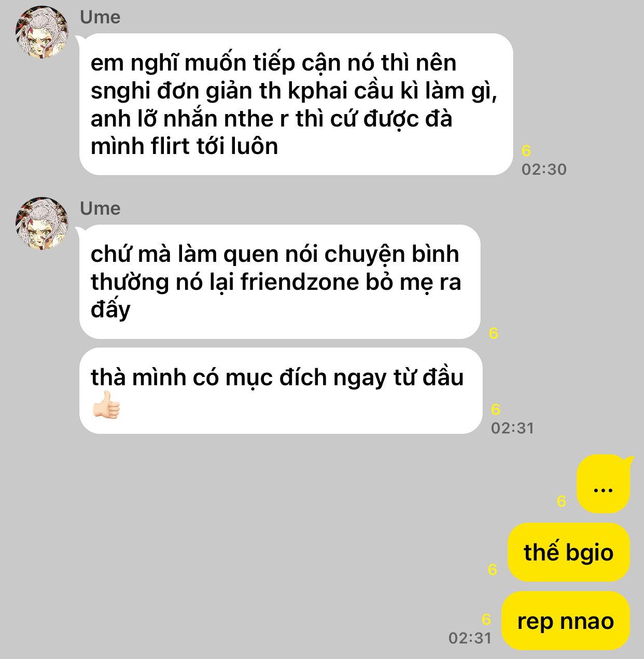Tap the yellow "rep nnao" bubble

tap(566, 621)
